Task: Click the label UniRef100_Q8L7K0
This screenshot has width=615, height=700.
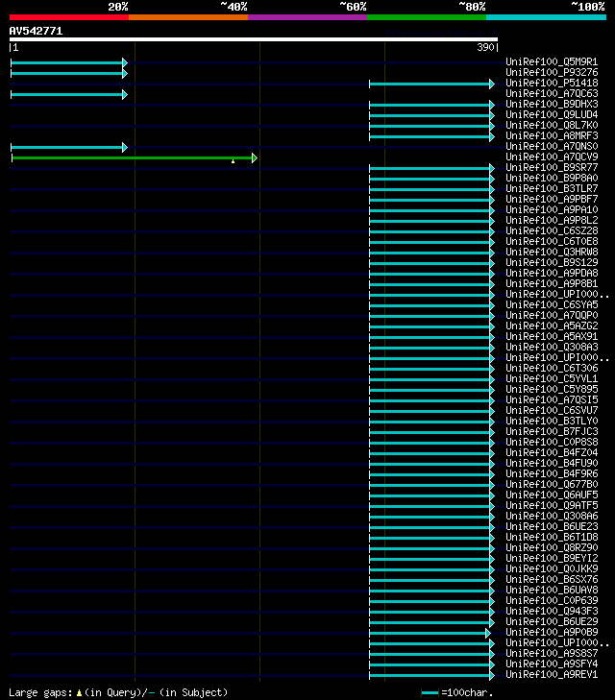Action: point(552,125)
